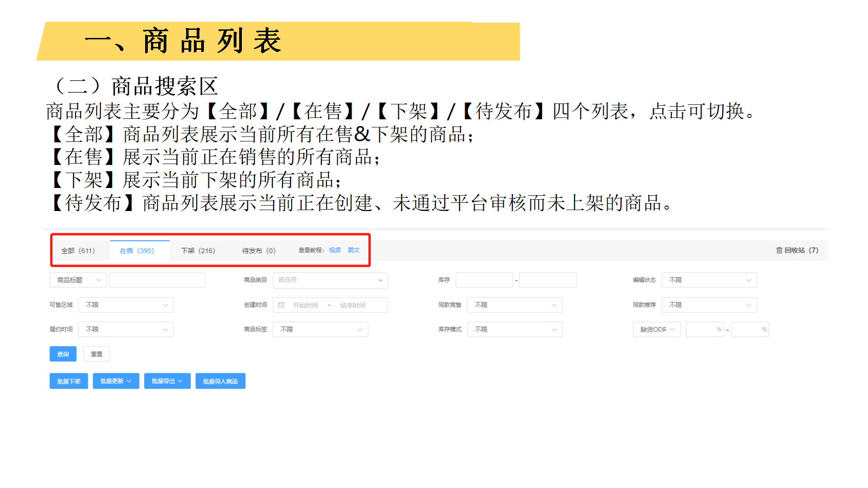868x488 pixels.
Task: Expand the 商品标签 tag dropdown
Action: [x=321, y=329]
